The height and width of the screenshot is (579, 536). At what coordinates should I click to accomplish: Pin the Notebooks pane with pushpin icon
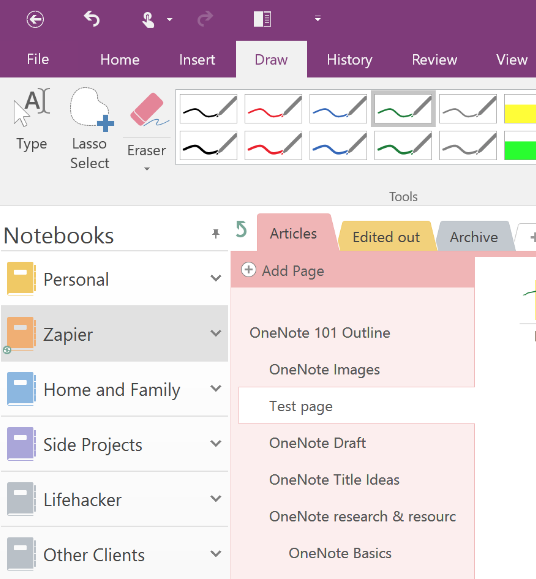coord(216,233)
